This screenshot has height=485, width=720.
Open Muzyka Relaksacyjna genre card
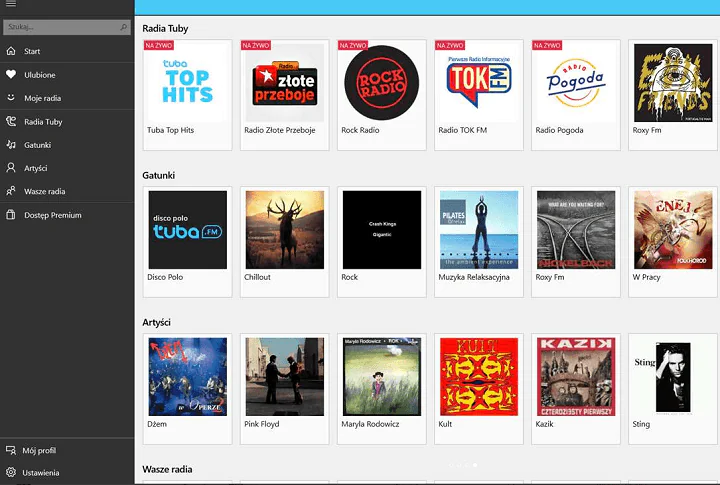479,242
